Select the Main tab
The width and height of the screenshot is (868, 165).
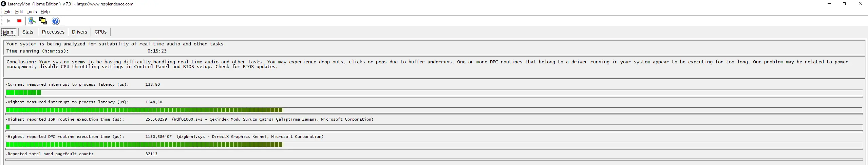coord(8,32)
